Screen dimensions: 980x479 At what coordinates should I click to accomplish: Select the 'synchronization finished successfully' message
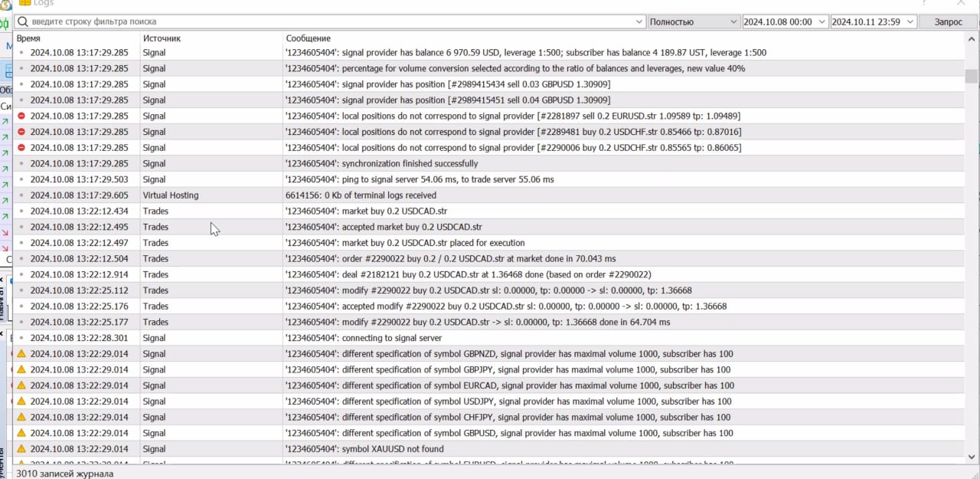pos(381,163)
